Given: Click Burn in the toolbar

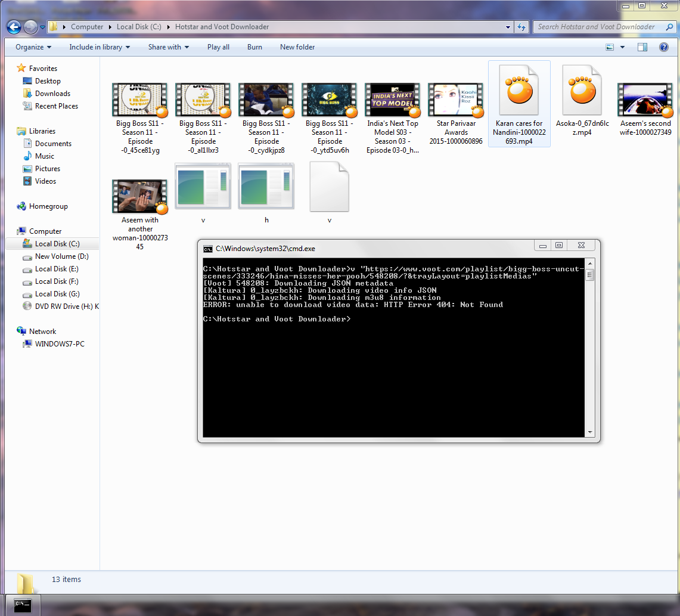Looking at the screenshot, I should coord(254,47).
